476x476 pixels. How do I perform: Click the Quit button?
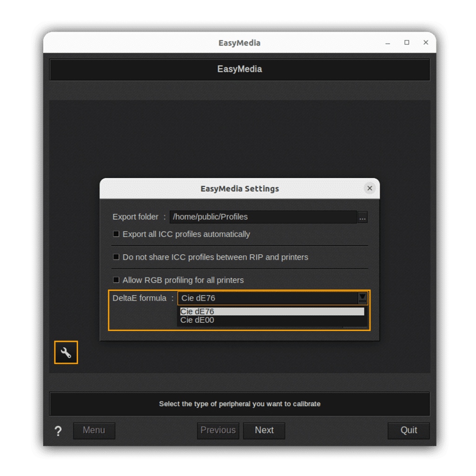click(409, 430)
